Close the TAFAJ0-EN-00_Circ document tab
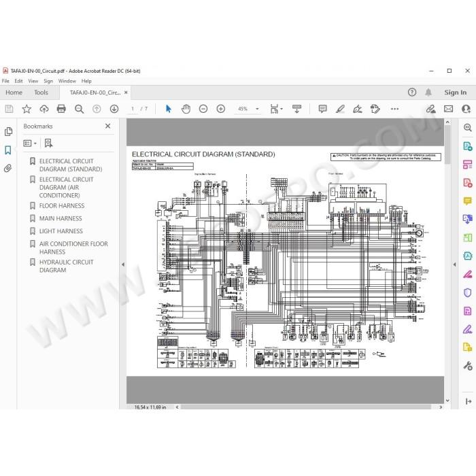This screenshot has height=476, width=476. [126, 92]
